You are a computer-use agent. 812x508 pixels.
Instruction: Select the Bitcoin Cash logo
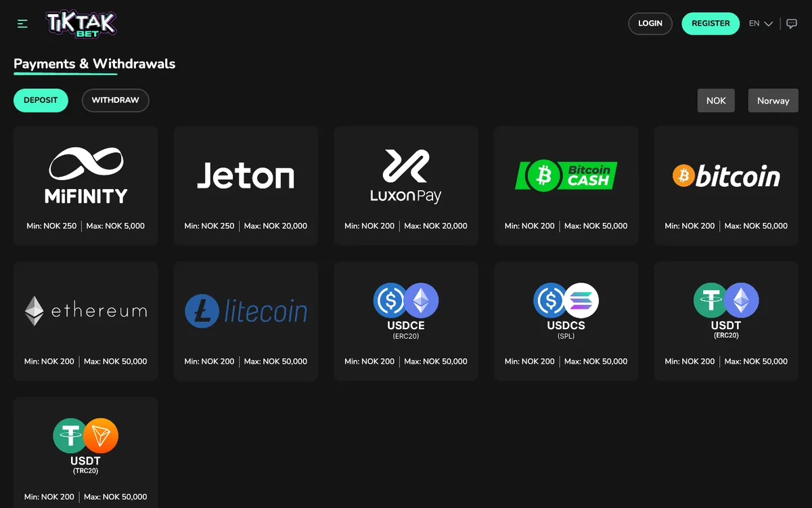click(566, 176)
